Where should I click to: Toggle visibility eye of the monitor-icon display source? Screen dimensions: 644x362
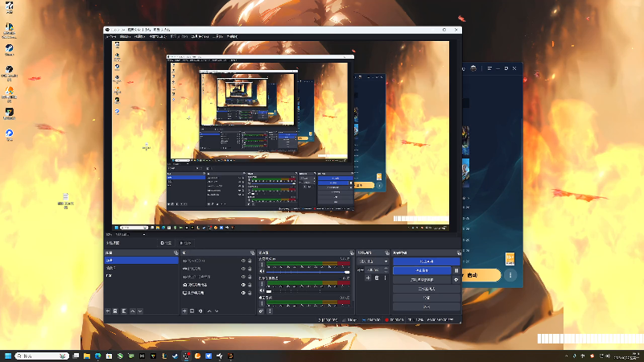tap(243, 293)
